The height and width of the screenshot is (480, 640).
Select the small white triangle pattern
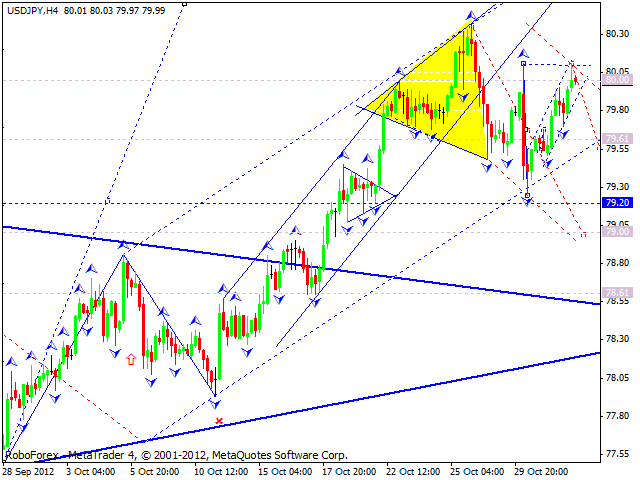click(365, 192)
